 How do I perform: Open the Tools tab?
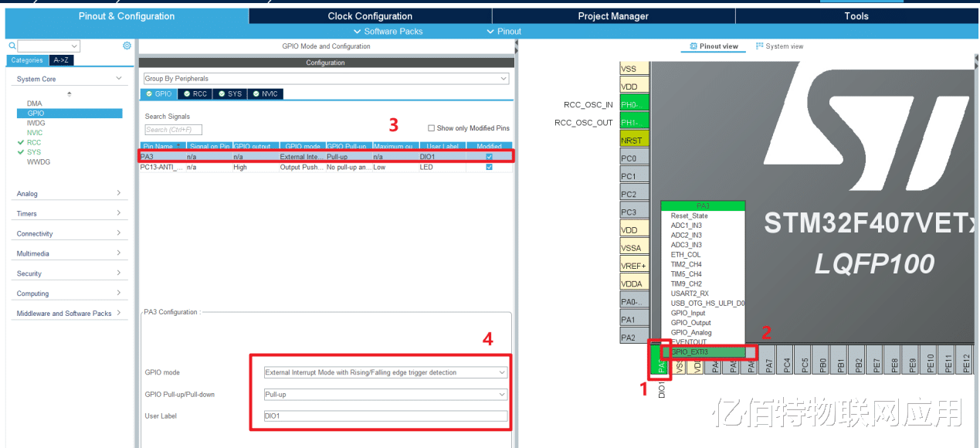856,16
